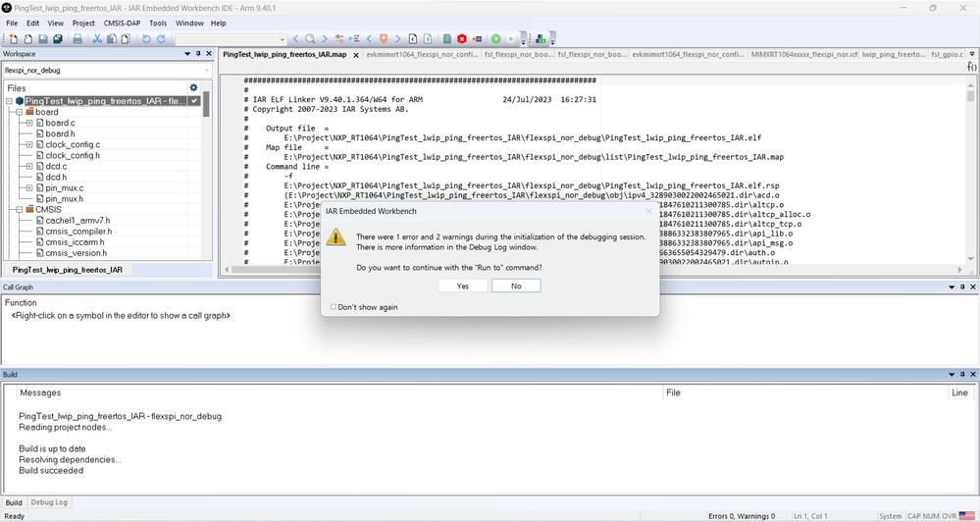Click the f() function list icon

(x=972, y=67)
